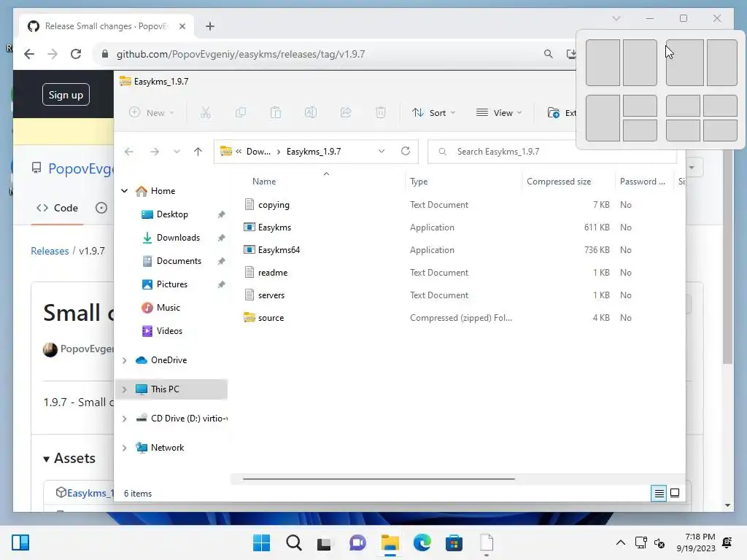Open the New item dropdown in Explorer
The image size is (747, 560).
point(152,113)
